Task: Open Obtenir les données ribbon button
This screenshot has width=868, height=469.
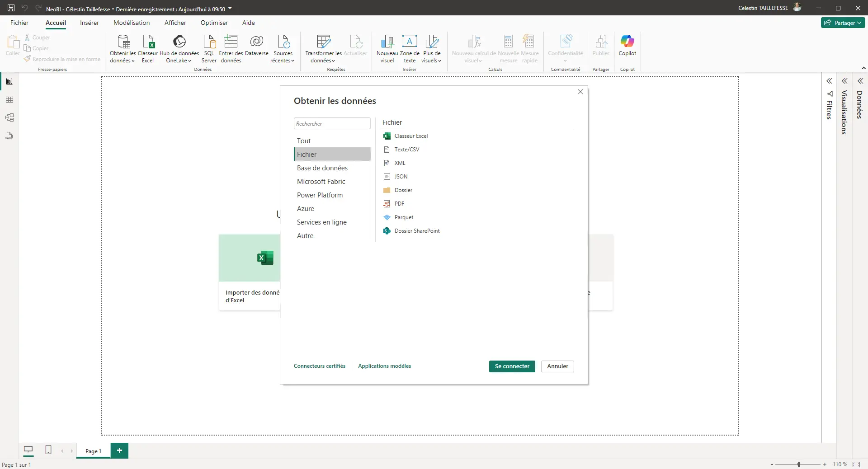Action: click(x=123, y=48)
